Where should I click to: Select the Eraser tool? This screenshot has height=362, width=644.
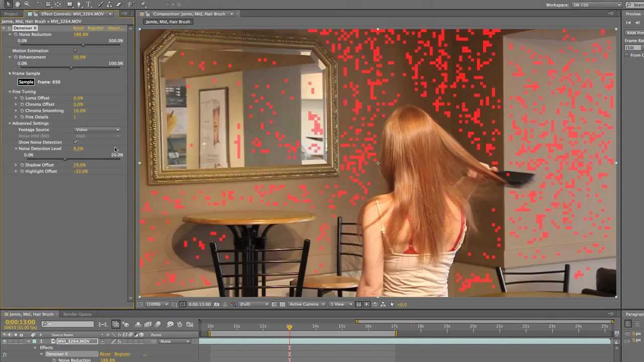tap(119, 4)
